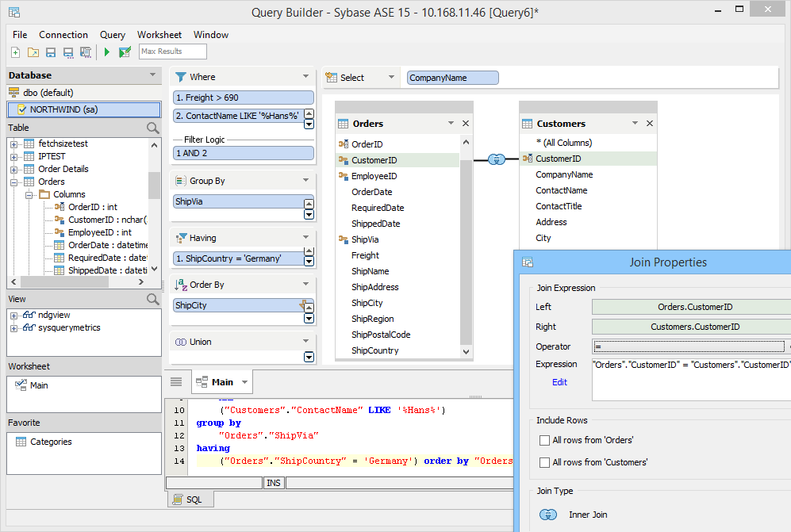Click the list icon left of the Main tab

[176, 381]
